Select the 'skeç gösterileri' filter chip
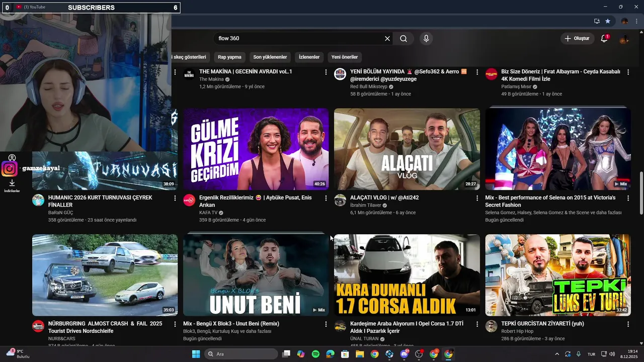 [190, 57]
